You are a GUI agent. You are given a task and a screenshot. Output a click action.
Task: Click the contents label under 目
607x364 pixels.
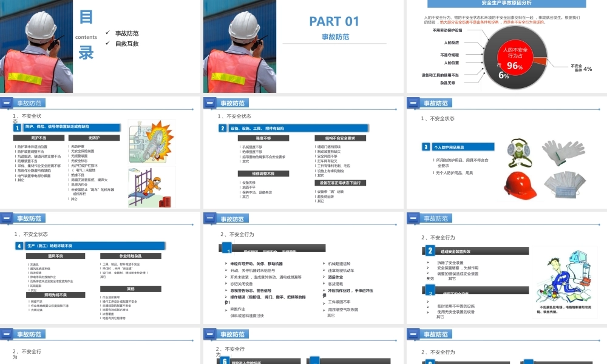[86, 37]
